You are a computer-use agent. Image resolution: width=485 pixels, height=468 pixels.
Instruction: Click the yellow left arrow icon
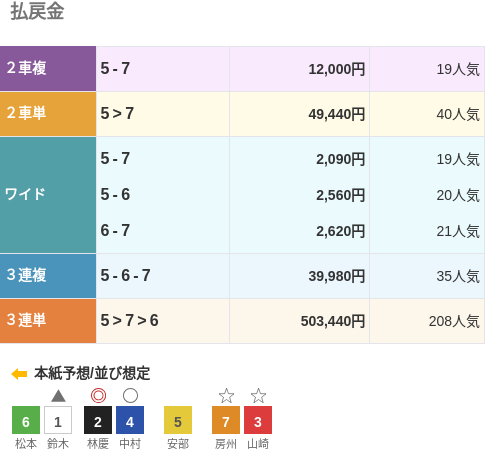pos(19,374)
